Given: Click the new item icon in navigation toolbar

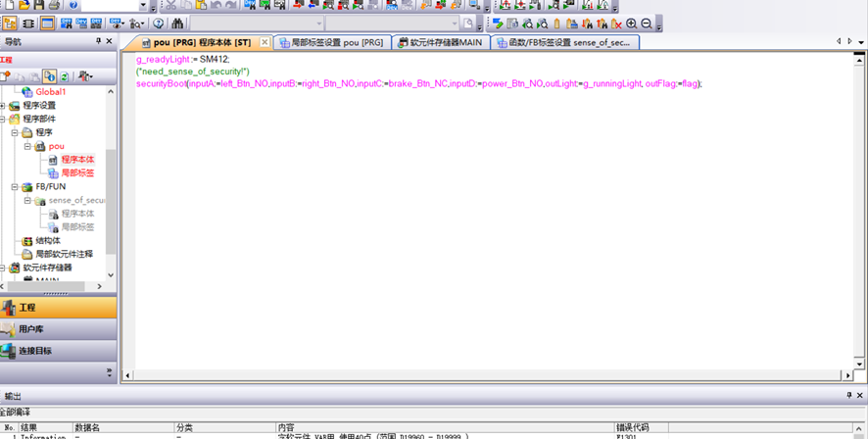Looking at the screenshot, I should pos(6,76).
